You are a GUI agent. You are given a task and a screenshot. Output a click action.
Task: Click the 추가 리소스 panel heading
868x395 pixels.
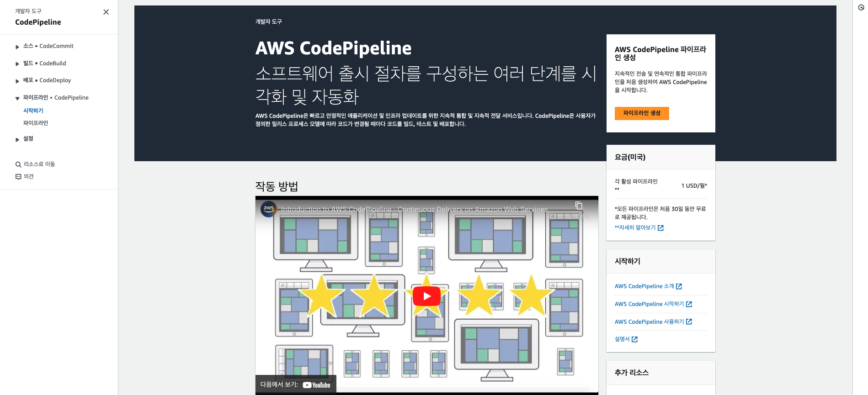point(632,373)
